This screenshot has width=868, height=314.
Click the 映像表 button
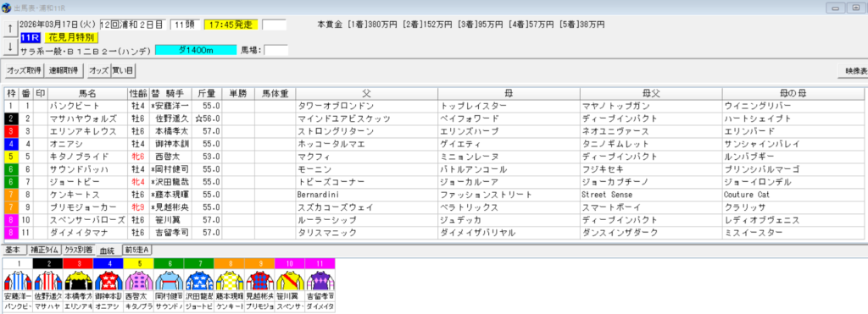point(853,71)
